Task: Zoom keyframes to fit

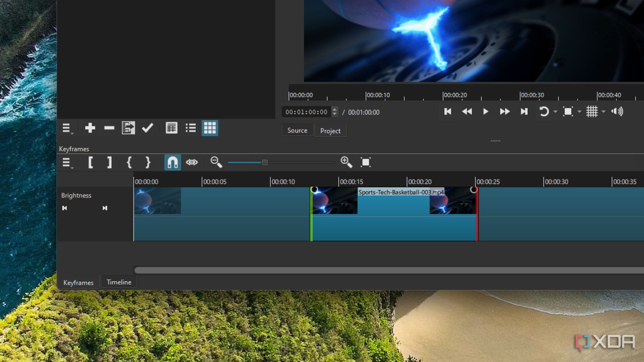Action: (365, 162)
